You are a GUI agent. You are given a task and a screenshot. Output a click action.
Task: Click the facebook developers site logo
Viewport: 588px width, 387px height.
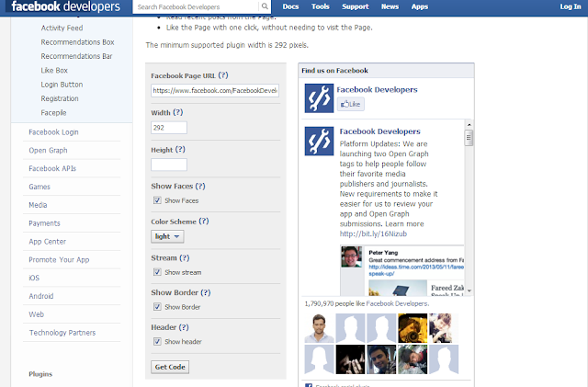click(x=65, y=6)
